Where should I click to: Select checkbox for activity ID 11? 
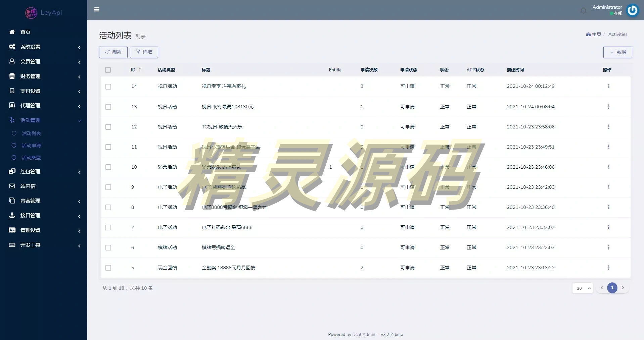tap(108, 147)
